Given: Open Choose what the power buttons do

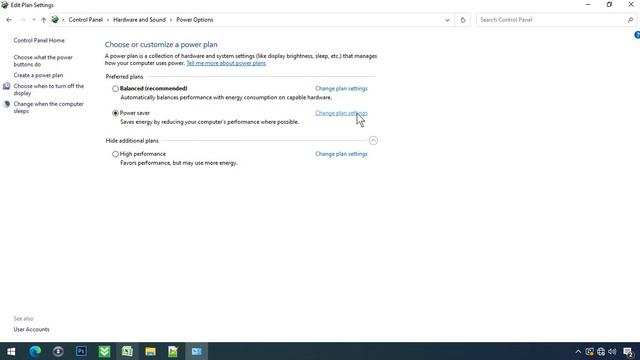Looking at the screenshot, I should (x=43, y=61).
